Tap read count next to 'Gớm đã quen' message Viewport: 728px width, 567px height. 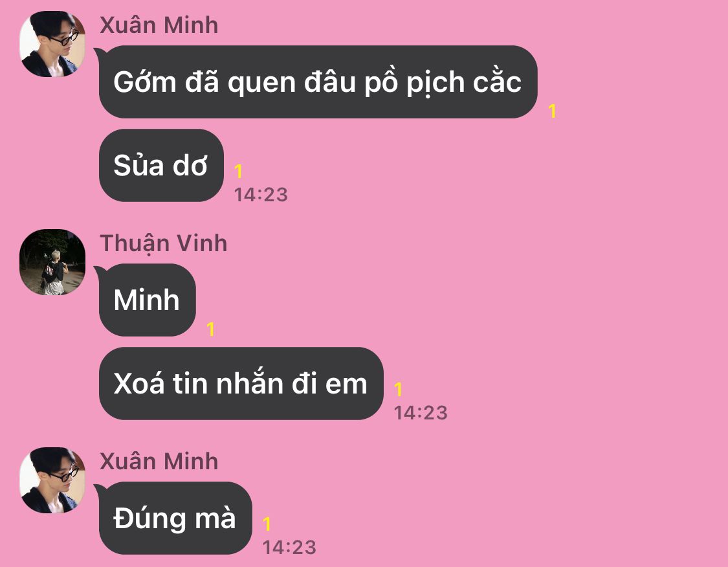pyautogui.click(x=552, y=111)
